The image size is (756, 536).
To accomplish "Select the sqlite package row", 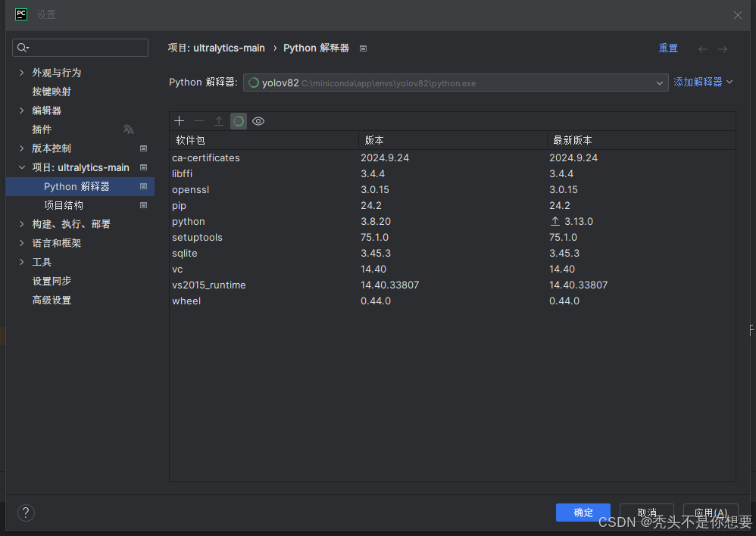I will click(x=452, y=253).
